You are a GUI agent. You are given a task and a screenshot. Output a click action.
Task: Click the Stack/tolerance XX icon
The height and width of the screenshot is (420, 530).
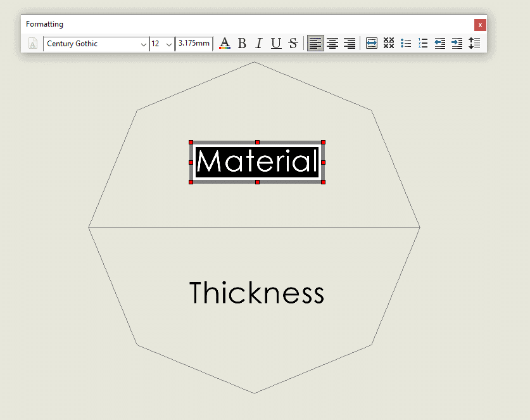coord(389,43)
